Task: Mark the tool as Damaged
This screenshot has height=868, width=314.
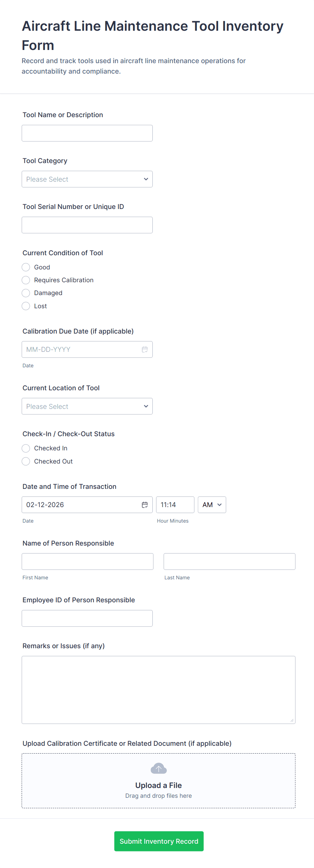Action: 26,293
